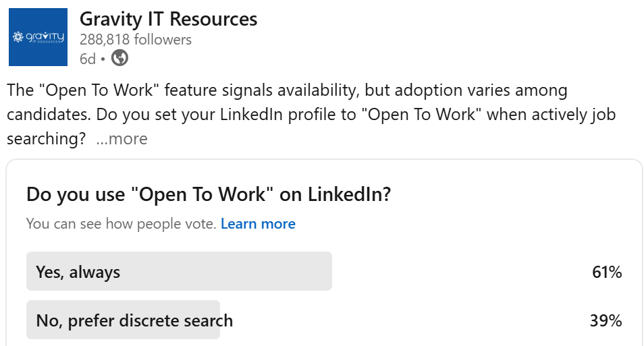Open the Gravity IT Resources company page name
The width and height of the screenshot is (644, 346).
click(x=168, y=19)
